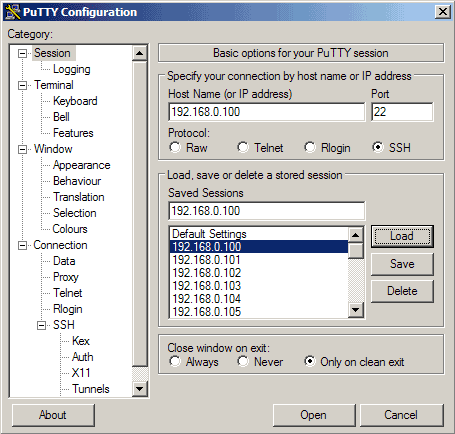Open the Data settings category

[x=64, y=261]
